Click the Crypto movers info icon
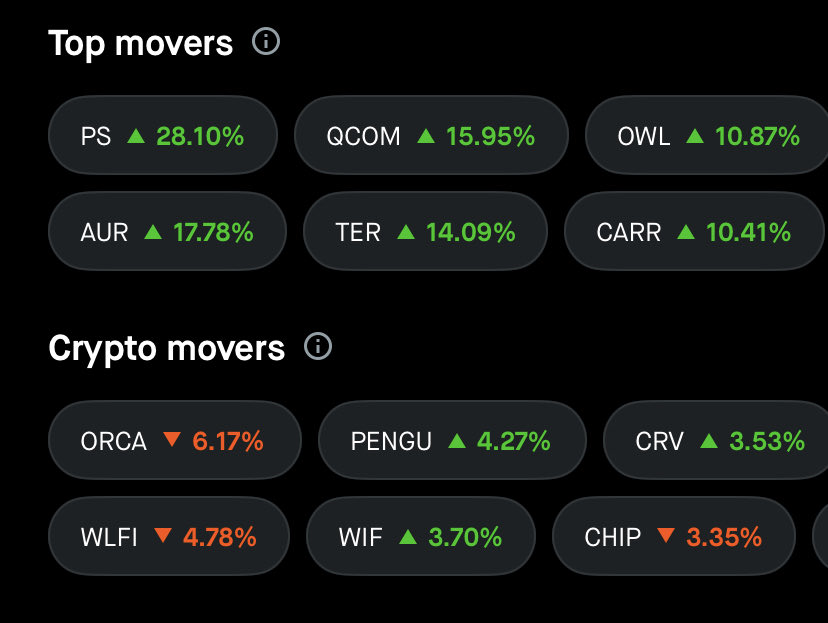Image resolution: width=828 pixels, height=623 pixels. tap(318, 346)
